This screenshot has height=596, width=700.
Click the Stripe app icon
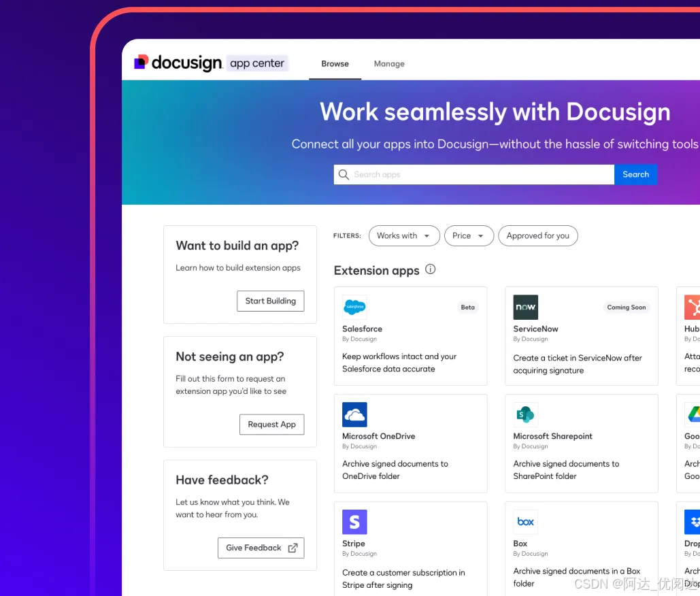pos(354,522)
